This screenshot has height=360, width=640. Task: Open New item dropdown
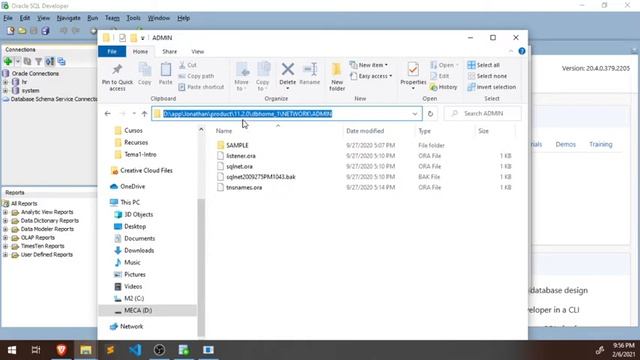click(x=369, y=65)
